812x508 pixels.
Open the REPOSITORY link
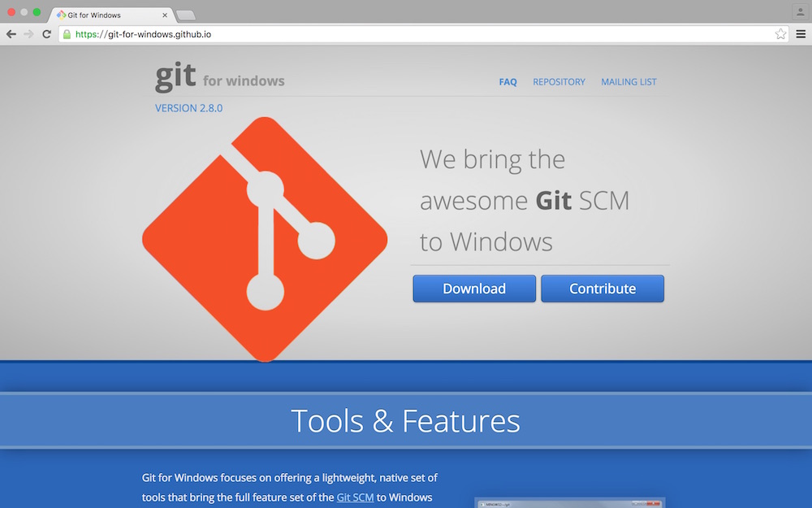pos(559,82)
